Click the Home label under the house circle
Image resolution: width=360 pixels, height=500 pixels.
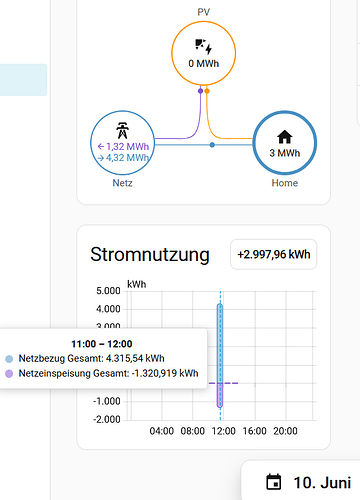(x=285, y=183)
